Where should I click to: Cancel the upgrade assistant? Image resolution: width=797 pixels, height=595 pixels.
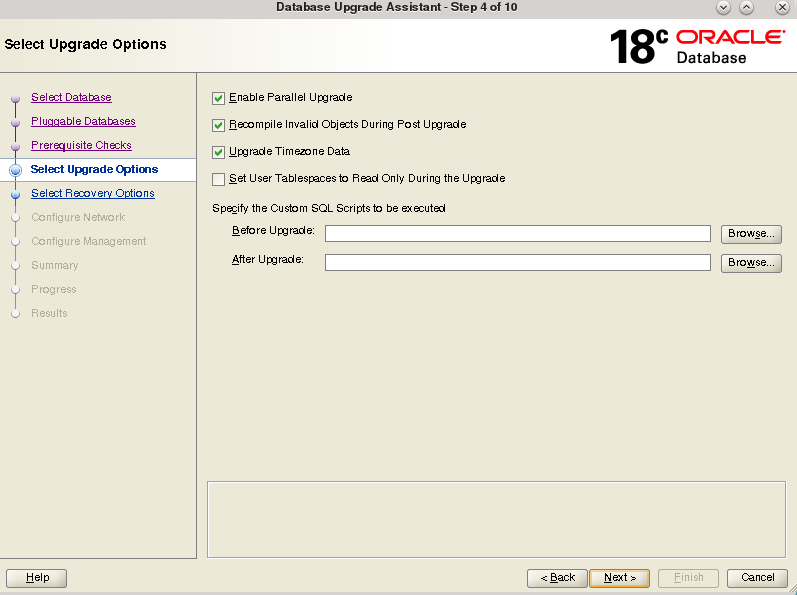click(x=757, y=578)
